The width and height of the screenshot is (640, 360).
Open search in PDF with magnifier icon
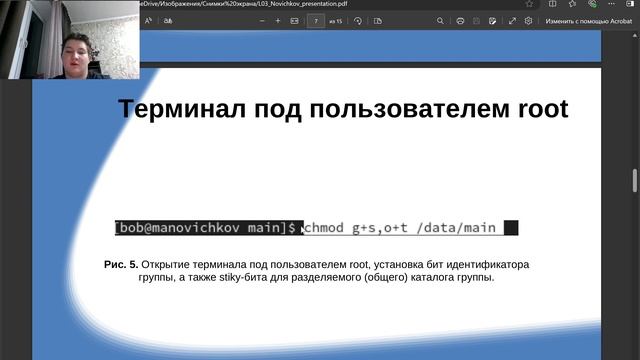tap(440, 21)
